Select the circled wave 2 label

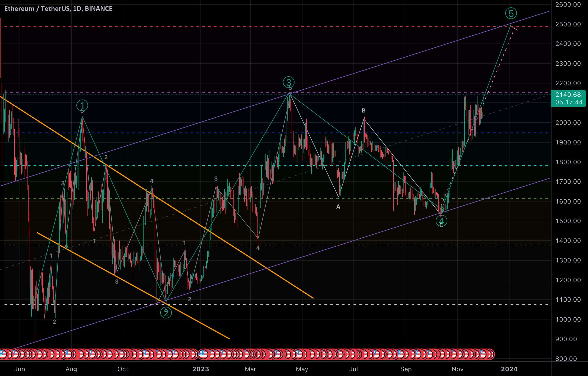[166, 313]
